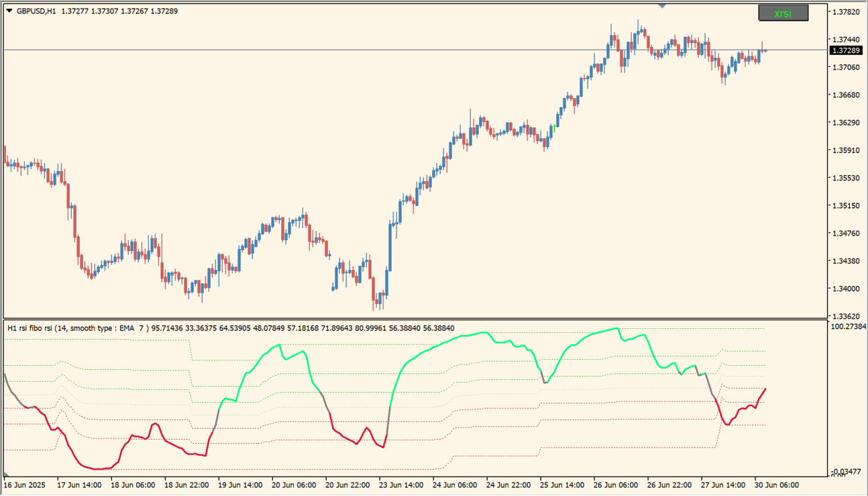Click the 18 Jun 06:00 time label
Viewport: 868px width, 496px height.
point(133,485)
